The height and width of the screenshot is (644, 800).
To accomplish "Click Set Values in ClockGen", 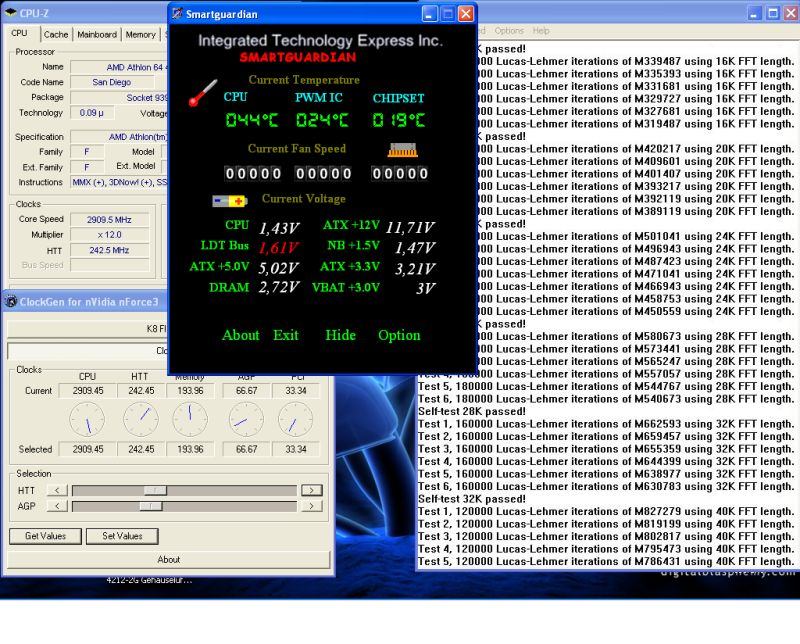I will tap(122, 536).
